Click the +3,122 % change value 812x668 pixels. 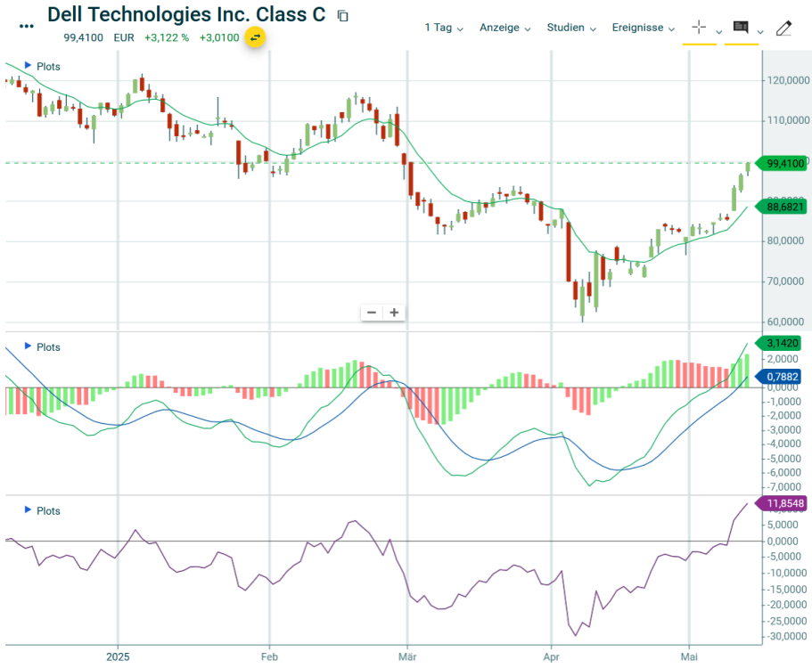pyautogui.click(x=167, y=37)
